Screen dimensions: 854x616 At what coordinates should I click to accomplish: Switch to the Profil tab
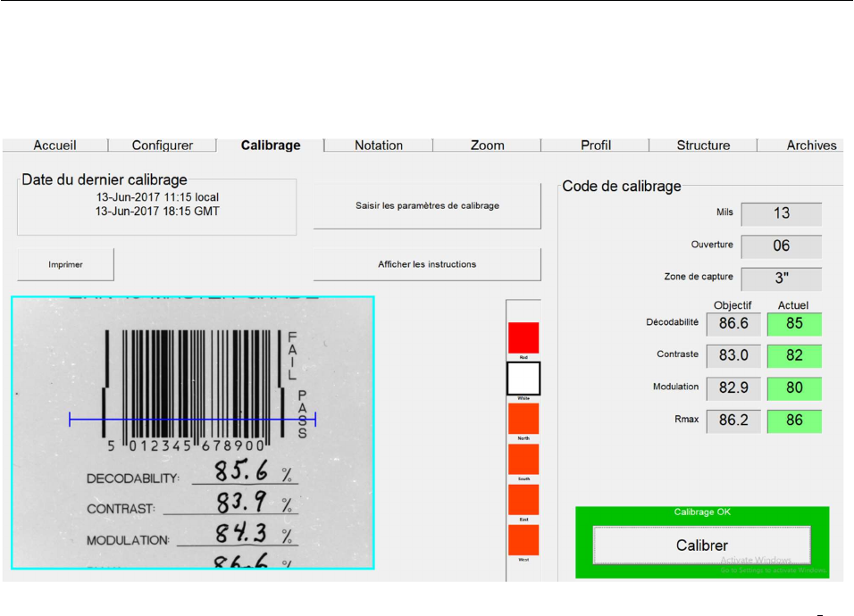[x=595, y=146]
